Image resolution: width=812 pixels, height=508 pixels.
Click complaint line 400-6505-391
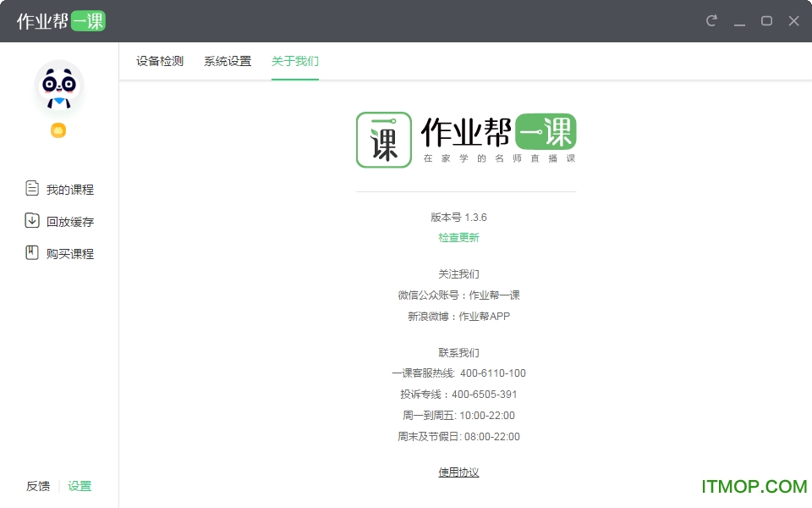[484, 395]
